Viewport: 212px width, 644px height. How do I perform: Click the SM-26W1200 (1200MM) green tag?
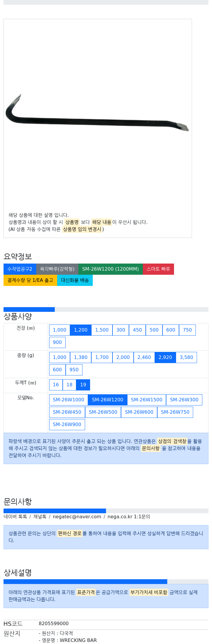click(x=110, y=269)
